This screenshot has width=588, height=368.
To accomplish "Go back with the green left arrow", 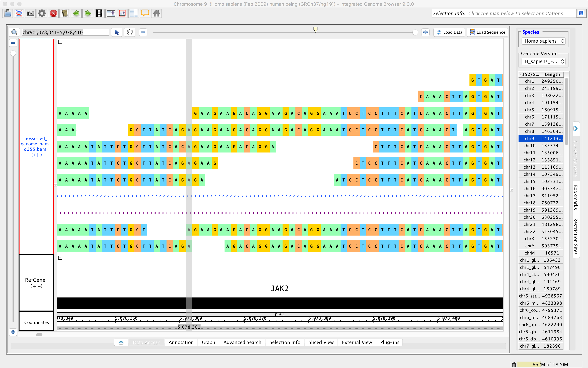I will (x=76, y=13).
